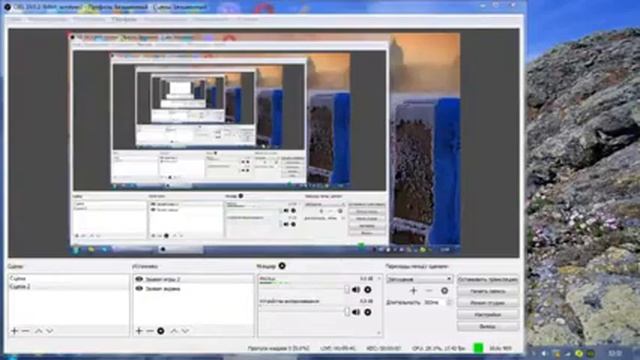This screenshot has height=360, width=640.
Task: Add a new scene with the plus icon
Action: point(15,331)
